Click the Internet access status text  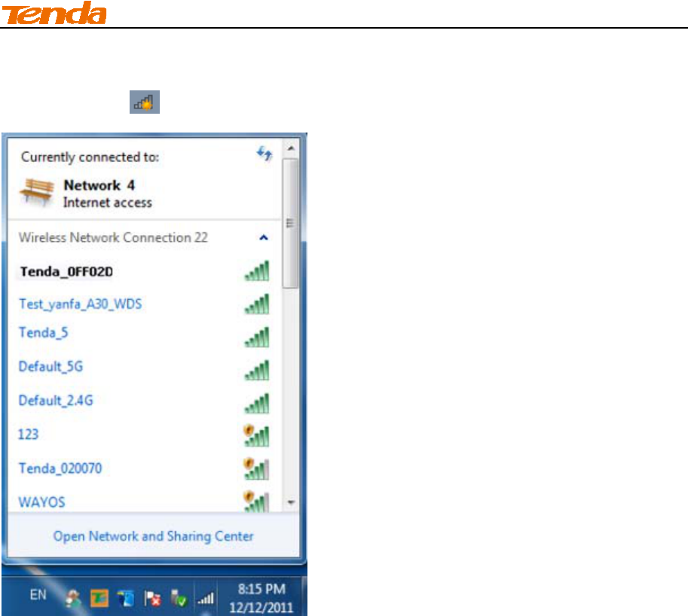click(x=108, y=203)
